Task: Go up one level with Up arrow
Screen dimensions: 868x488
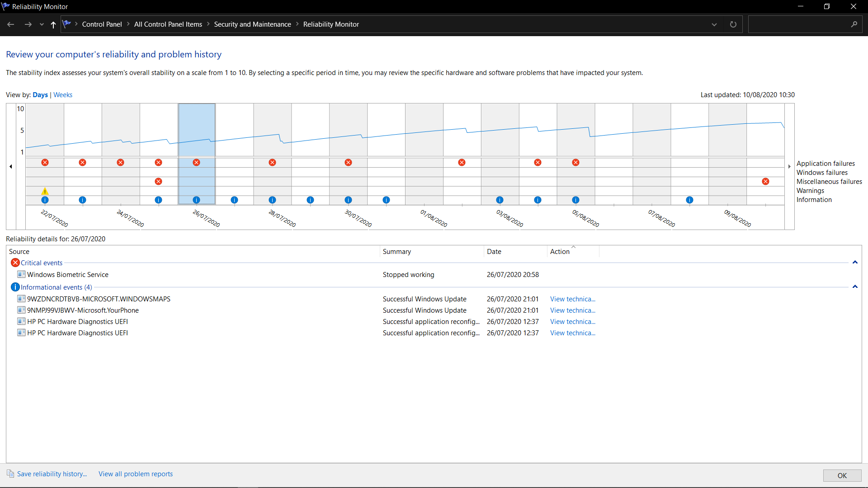Action: coord(53,24)
